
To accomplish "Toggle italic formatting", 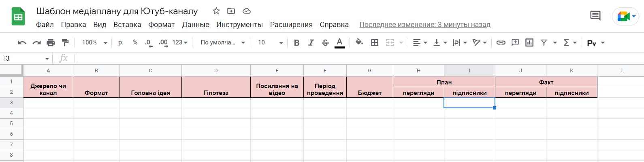I will (311, 42).
